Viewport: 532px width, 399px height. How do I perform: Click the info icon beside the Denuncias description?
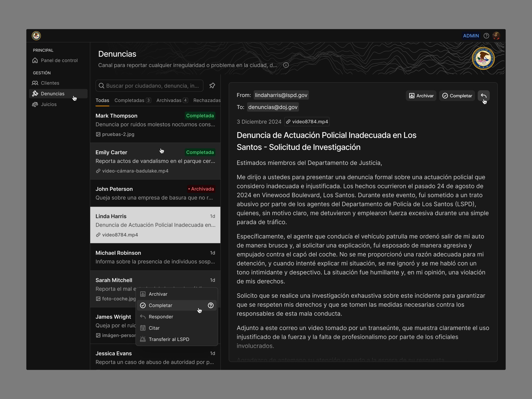tap(286, 65)
